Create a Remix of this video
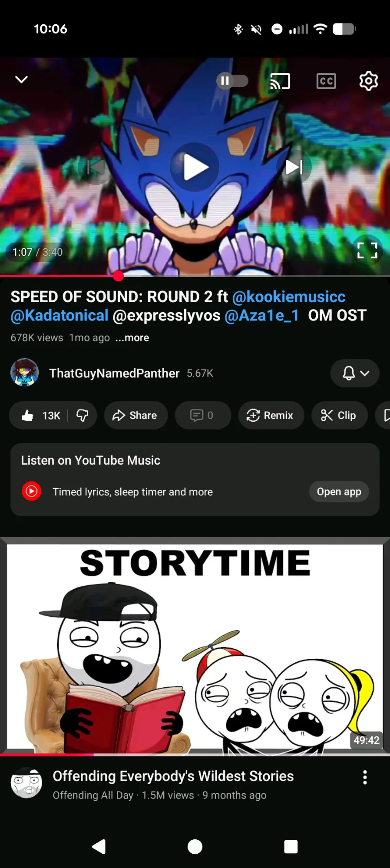390x868 pixels. point(271,416)
